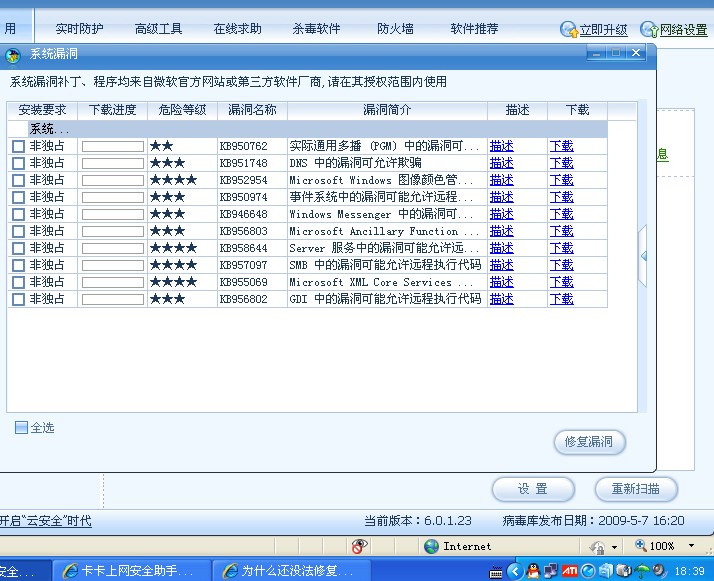Tick the checkbox for KB946648
Viewport: 714px width, 581px height.
[18, 214]
